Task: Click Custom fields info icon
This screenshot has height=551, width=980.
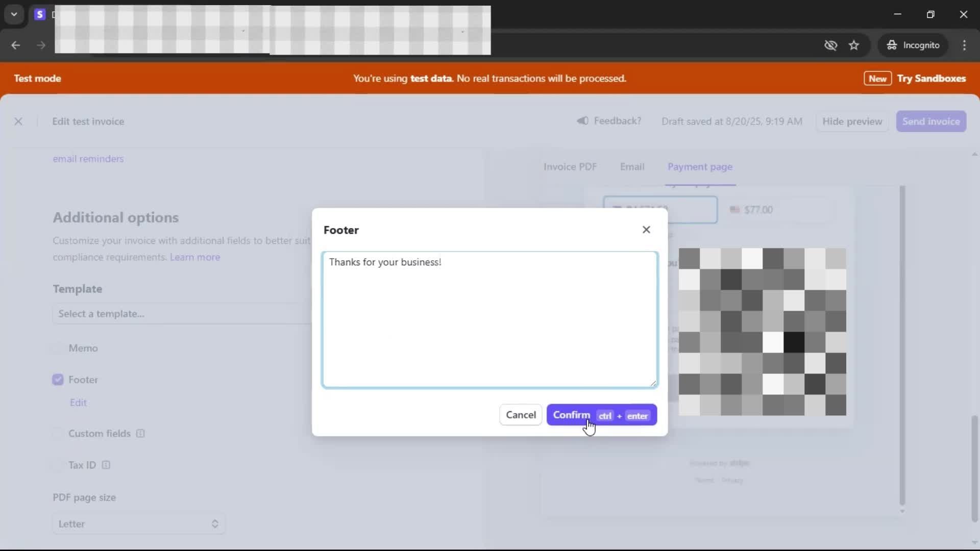Action: pyautogui.click(x=140, y=434)
